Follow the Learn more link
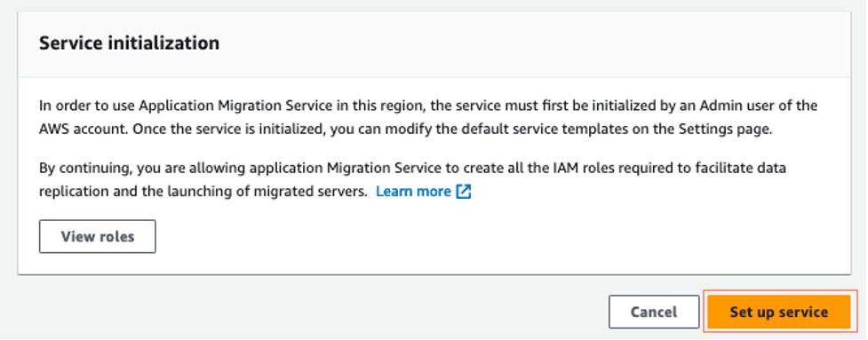This screenshot has width=868, height=340. tap(413, 191)
